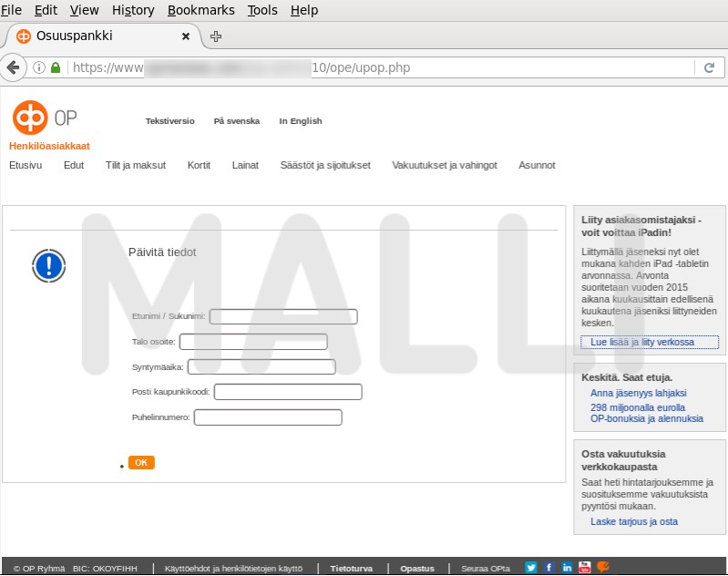Open the Bookmarks menu
This screenshot has height=576, width=728.
click(200, 10)
